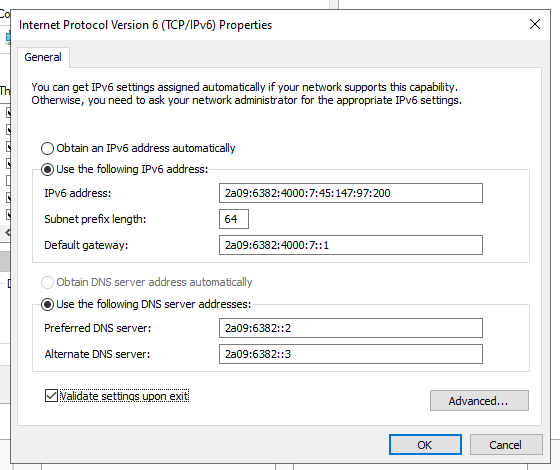
Task: Click the Default gateway label
Action: pos(86,245)
